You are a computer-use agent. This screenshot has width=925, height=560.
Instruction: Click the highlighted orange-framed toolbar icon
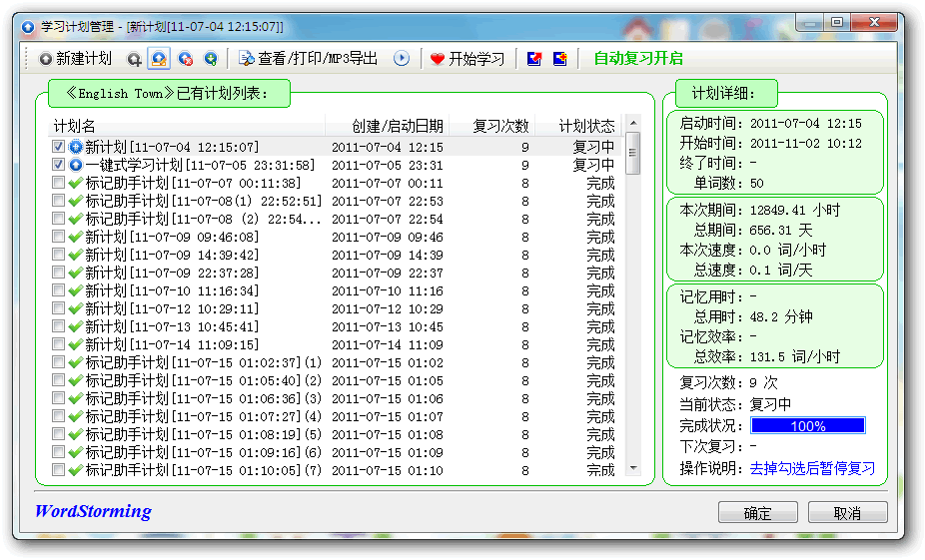(x=158, y=59)
